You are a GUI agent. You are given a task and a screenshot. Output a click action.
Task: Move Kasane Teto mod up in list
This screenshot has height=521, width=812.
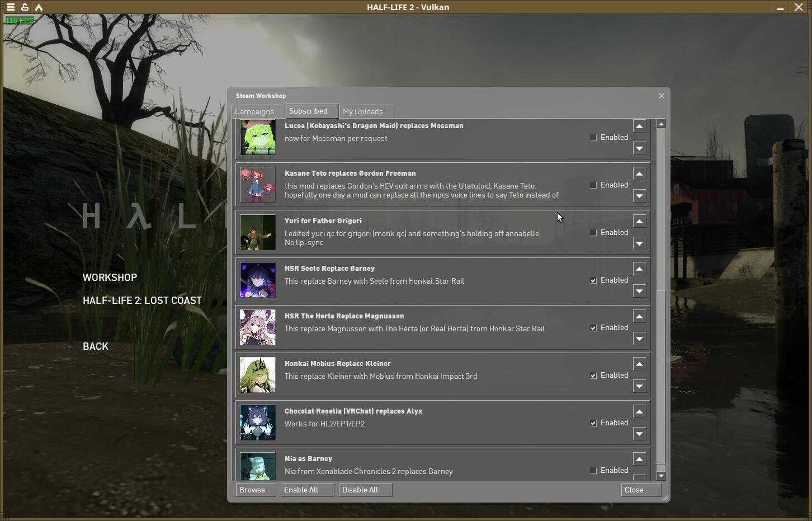[639, 173]
